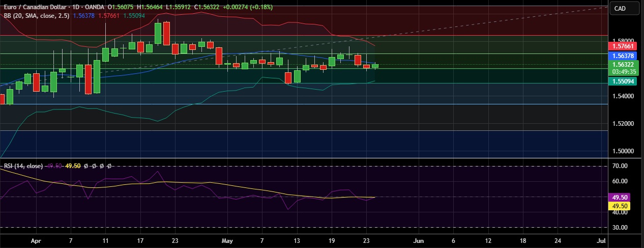The height and width of the screenshot is (248, 644).
Task: Click blue 1.56378 price axis label
Action: [x=622, y=56]
